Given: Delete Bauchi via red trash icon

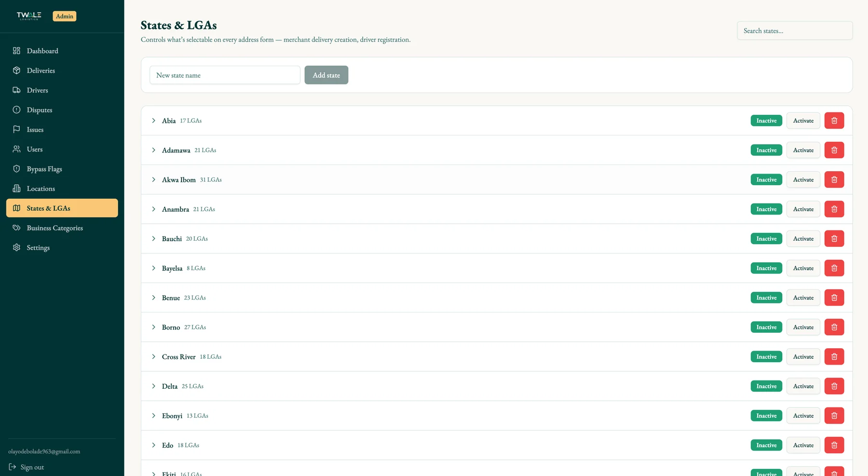Looking at the screenshot, I should pyautogui.click(x=834, y=238).
